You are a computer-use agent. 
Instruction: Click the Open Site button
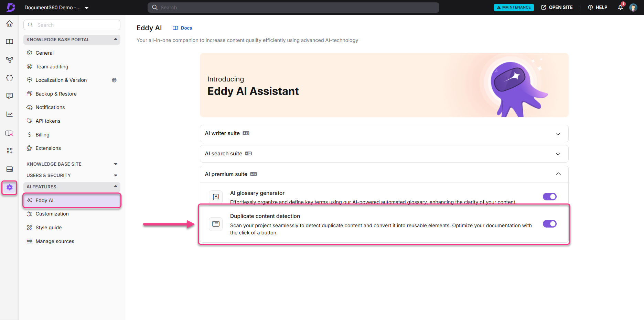557,7
